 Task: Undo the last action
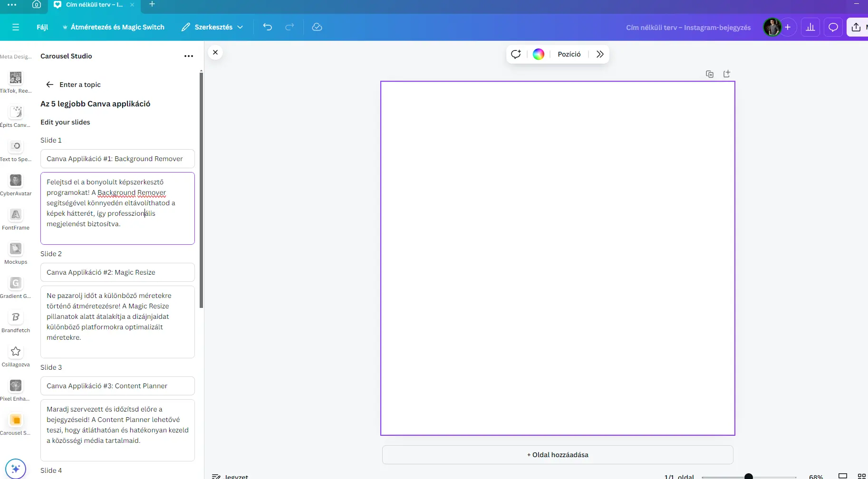(268, 27)
